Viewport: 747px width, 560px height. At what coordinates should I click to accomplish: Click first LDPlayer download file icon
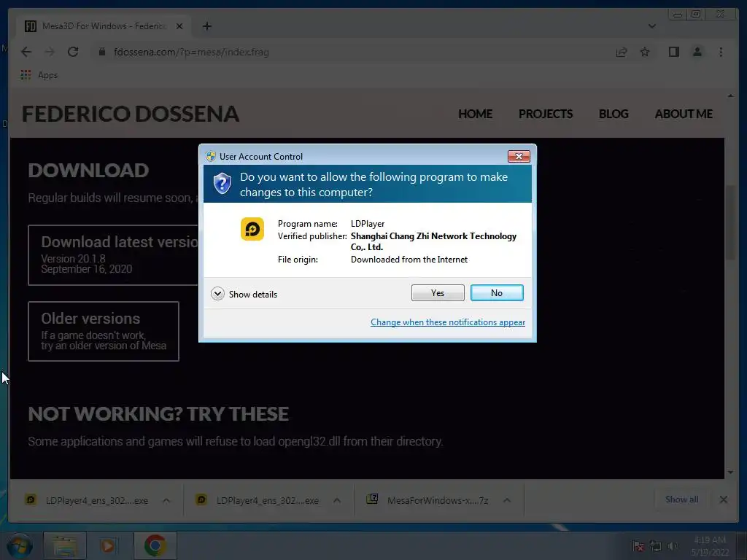coord(31,500)
